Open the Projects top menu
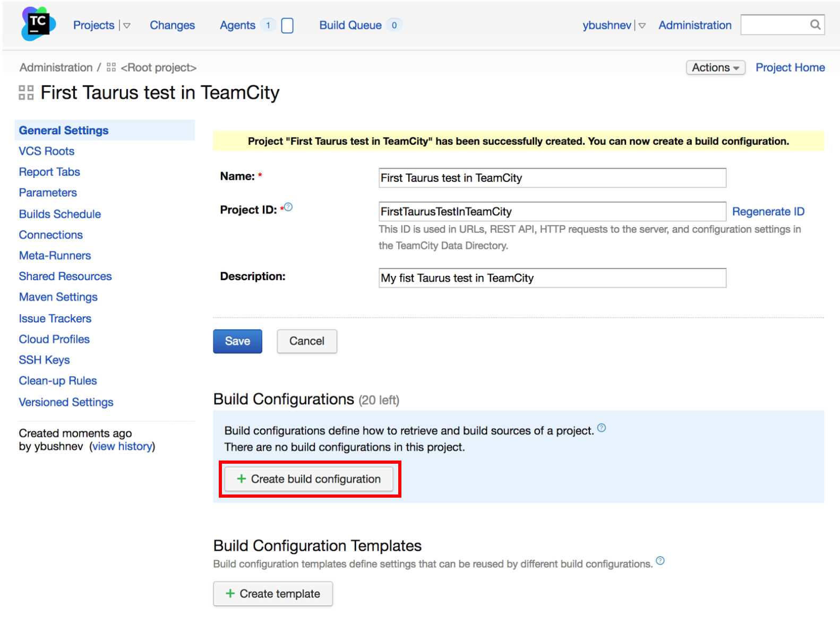 [93, 25]
